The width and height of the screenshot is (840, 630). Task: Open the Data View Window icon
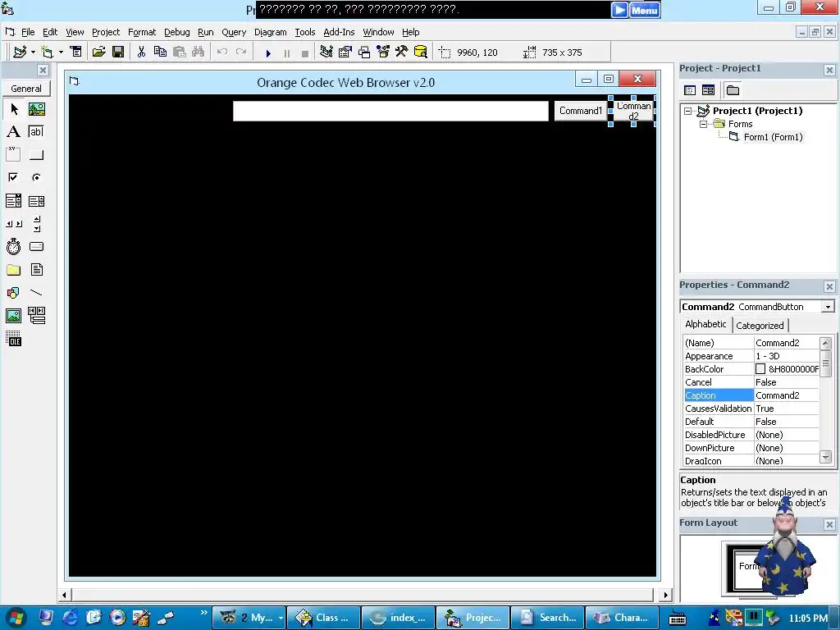tap(421, 52)
